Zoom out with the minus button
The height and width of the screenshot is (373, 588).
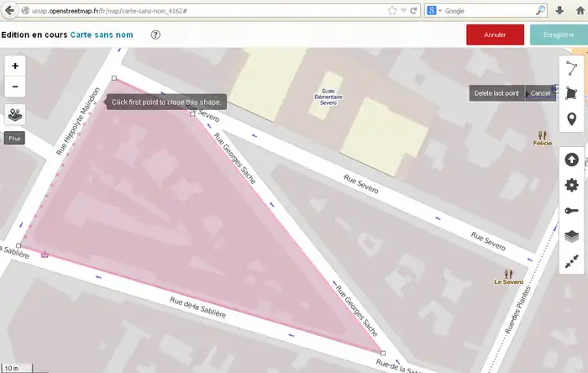(15, 86)
